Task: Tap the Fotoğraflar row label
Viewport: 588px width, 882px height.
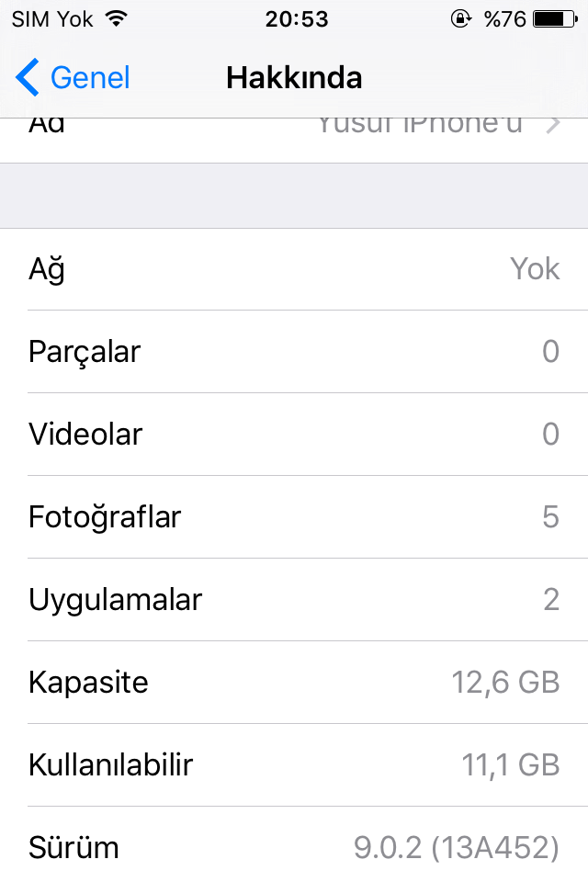Action: pos(105,517)
